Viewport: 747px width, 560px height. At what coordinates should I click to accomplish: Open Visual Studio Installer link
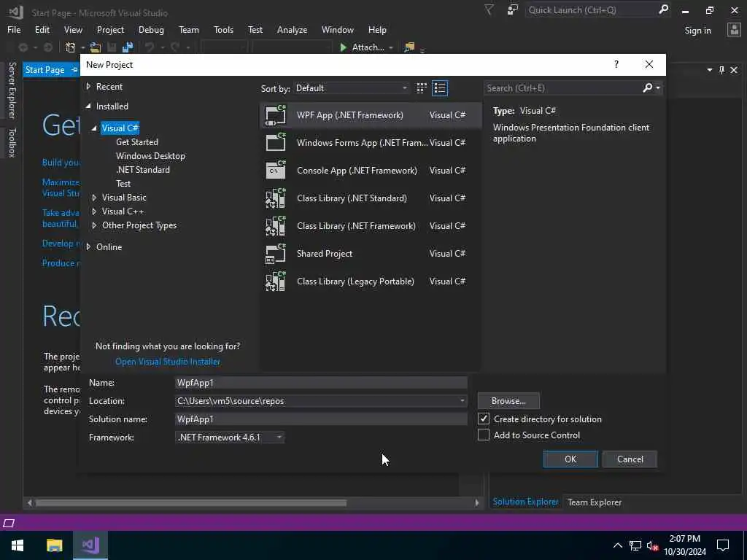coord(168,362)
